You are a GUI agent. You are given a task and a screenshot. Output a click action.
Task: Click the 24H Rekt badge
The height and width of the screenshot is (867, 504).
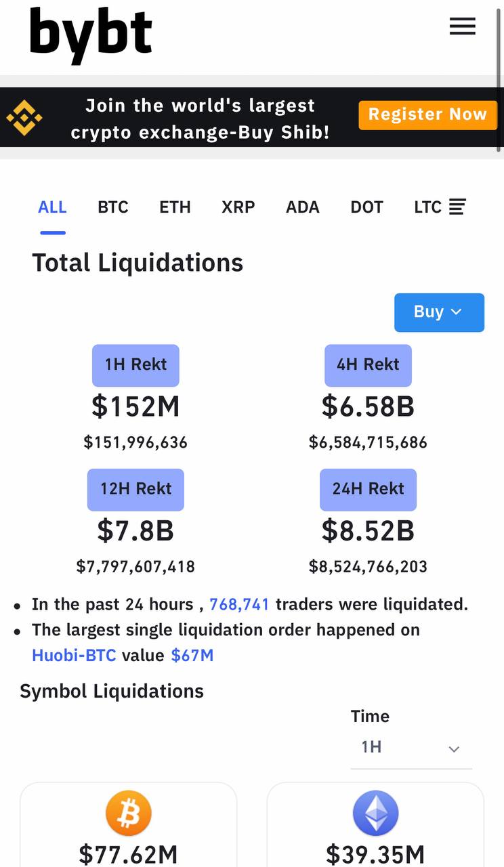(368, 489)
